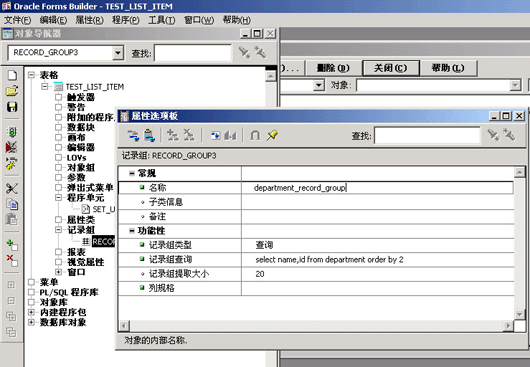Expand the 内建程序包 tree node

31,312
